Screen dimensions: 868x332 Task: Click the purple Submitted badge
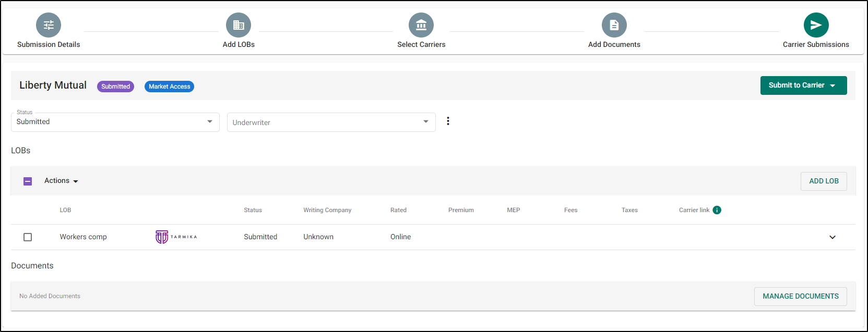click(x=115, y=87)
